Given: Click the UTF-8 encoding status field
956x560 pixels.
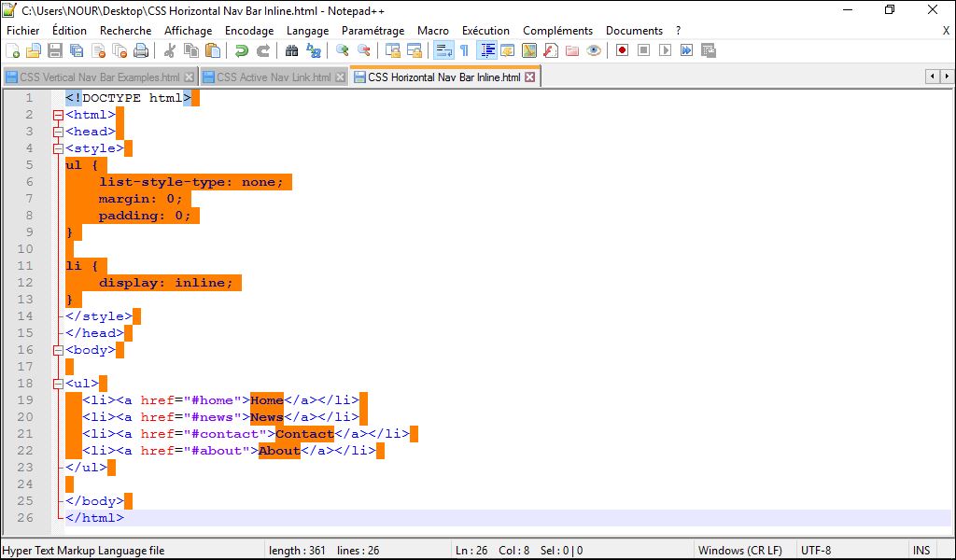Looking at the screenshot, I should point(815,551).
